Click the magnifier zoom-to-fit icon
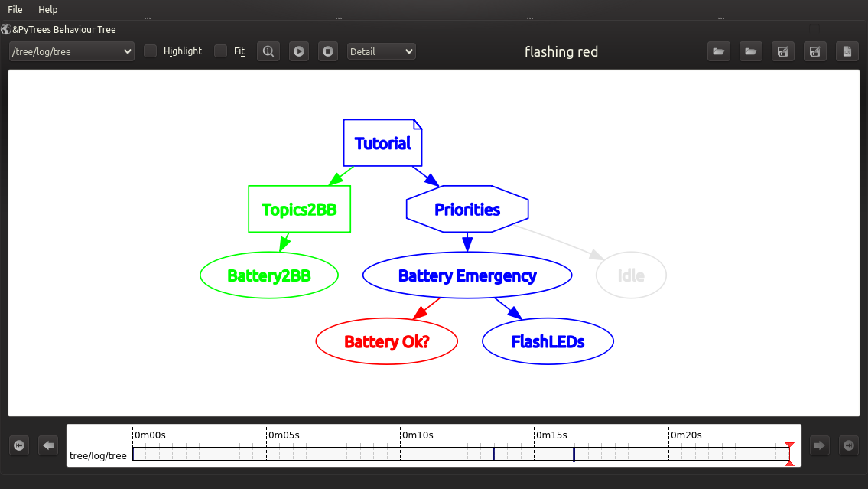868x489 pixels. coord(268,51)
